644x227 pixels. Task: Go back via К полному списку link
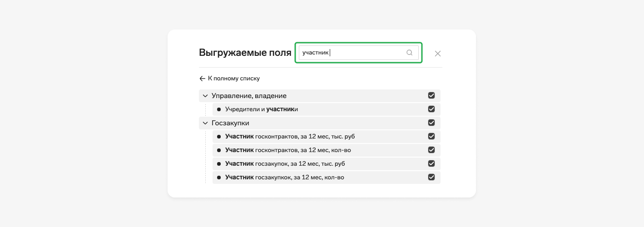coord(229,79)
